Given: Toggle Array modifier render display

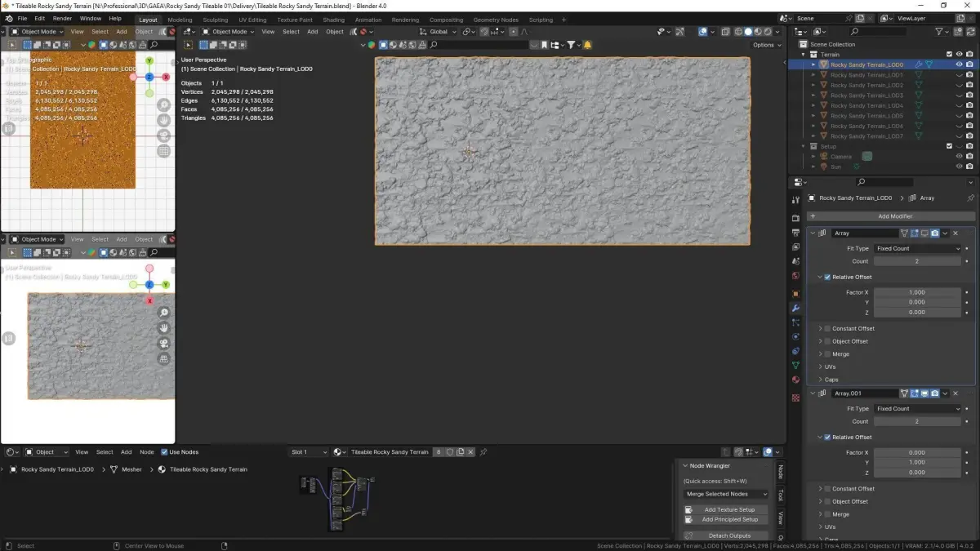Looking at the screenshot, I should 935,233.
